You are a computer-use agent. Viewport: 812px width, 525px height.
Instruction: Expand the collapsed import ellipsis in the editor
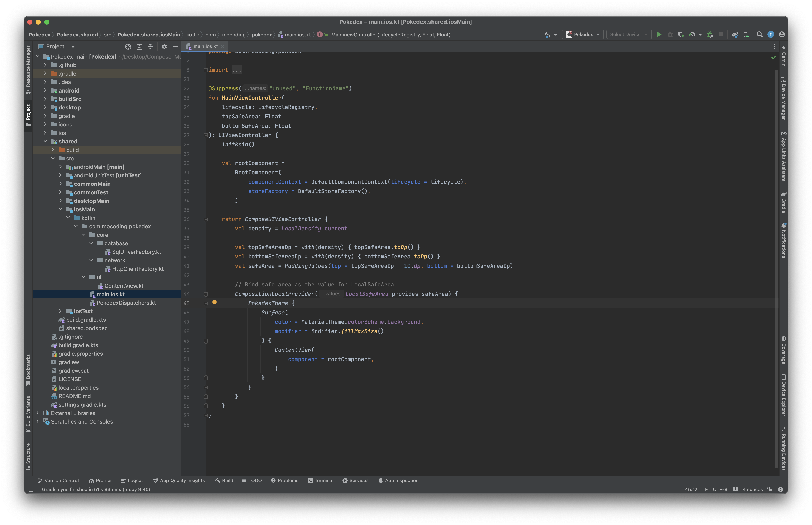click(x=236, y=70)
